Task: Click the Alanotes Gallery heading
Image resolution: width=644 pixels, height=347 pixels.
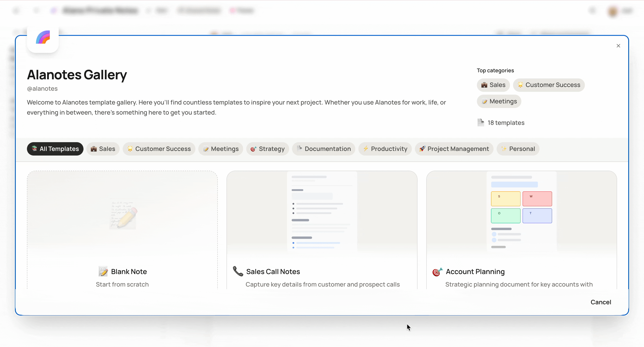Action: [77, 74]
